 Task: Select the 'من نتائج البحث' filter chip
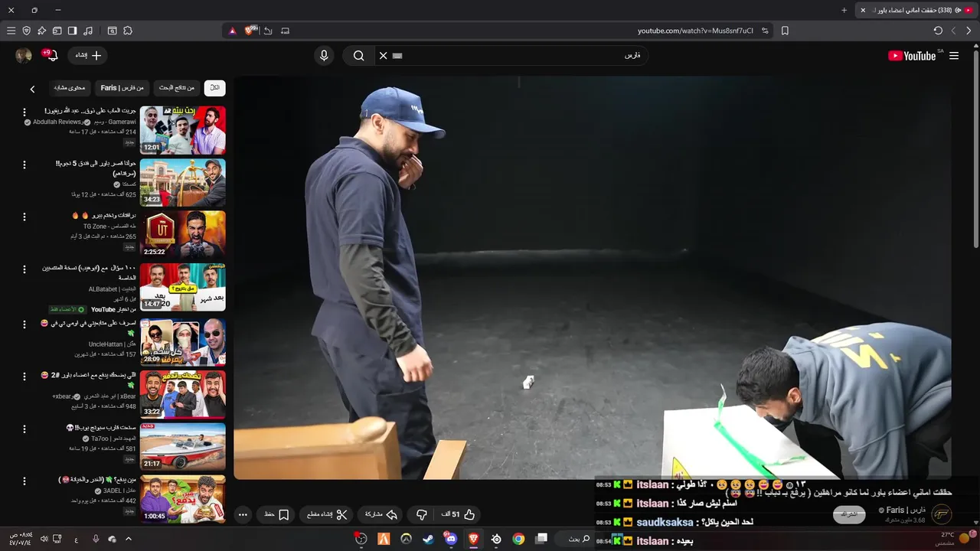pos(177,88)
